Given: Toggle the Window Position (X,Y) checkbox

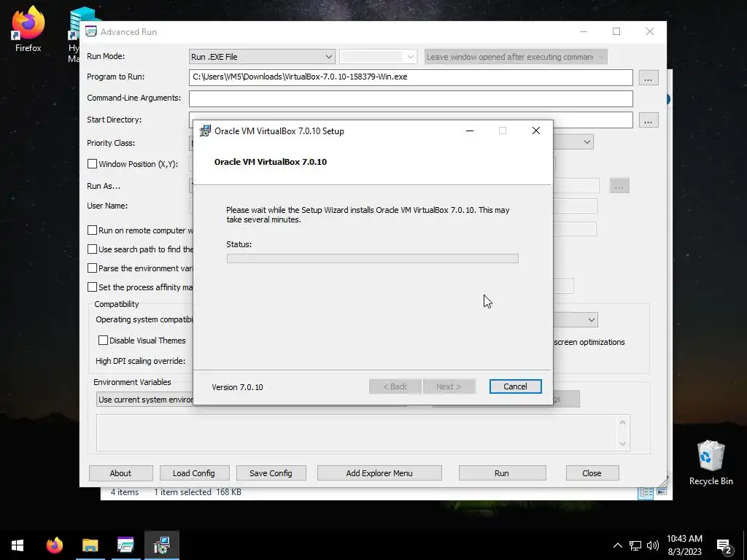Looking at the screenshot, I should (93, 164).
